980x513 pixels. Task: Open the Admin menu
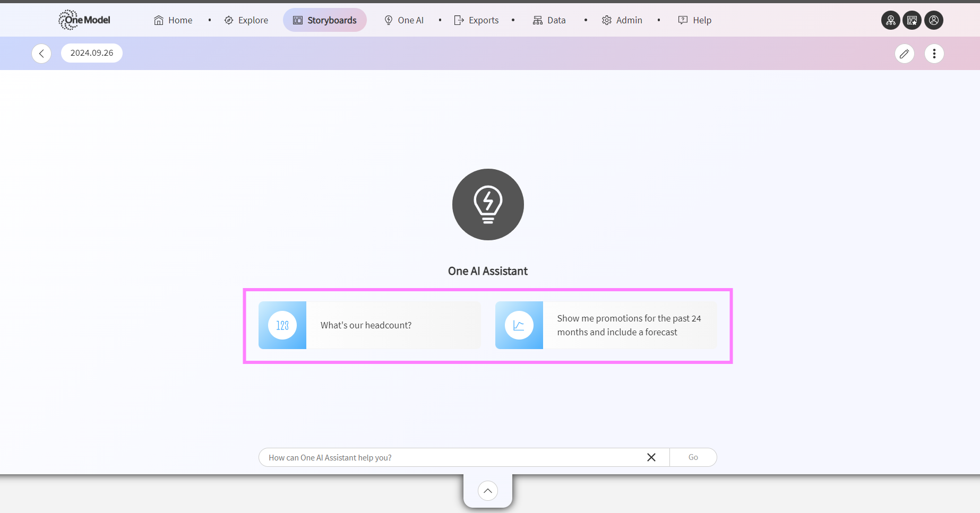pyautogui.click(x=622, y=20)
